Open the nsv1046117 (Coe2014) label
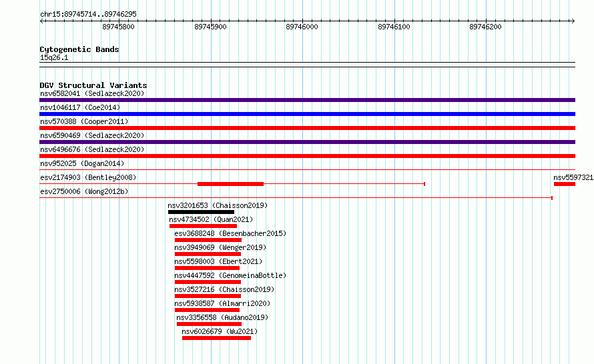 point(80,107)
